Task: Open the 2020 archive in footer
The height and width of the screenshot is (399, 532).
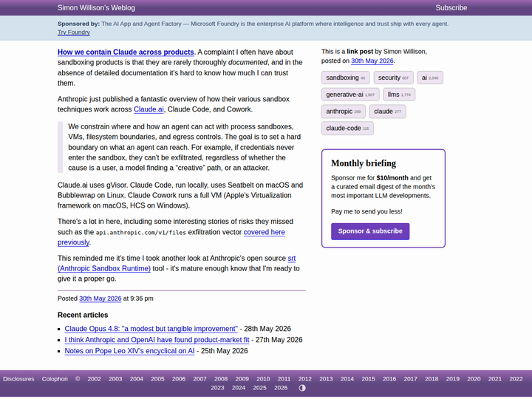Action: click(474, 379)
